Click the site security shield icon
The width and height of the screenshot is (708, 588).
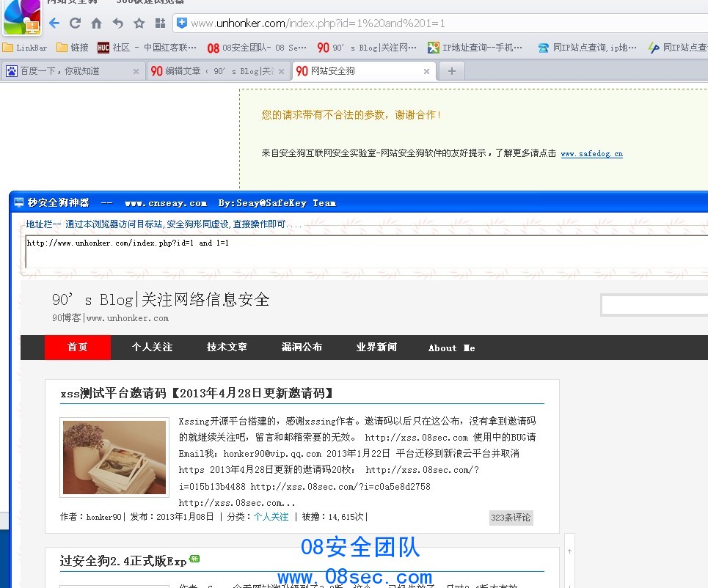pos(181,23)
